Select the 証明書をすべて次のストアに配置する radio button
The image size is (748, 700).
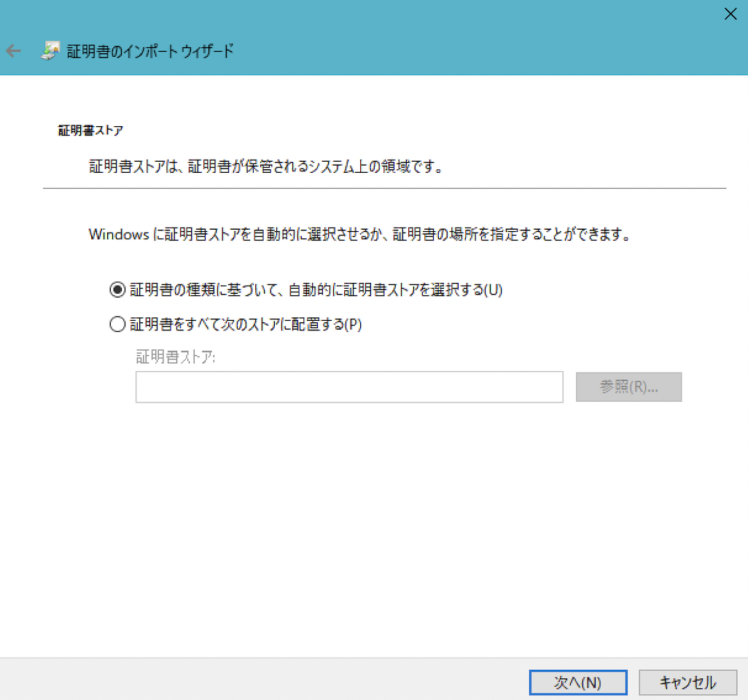tap(117, 325)
